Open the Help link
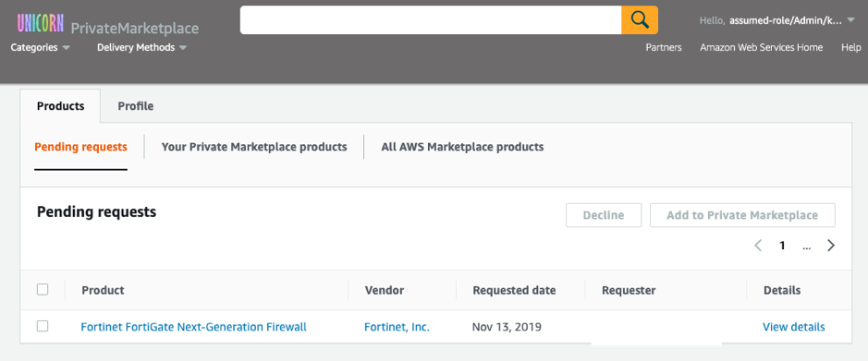868x361 pixels. [850, 47]
